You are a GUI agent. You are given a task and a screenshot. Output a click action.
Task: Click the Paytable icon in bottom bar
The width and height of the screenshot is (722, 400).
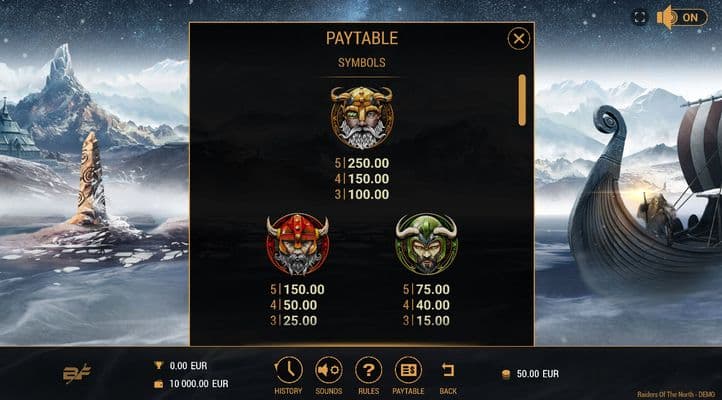408,370
